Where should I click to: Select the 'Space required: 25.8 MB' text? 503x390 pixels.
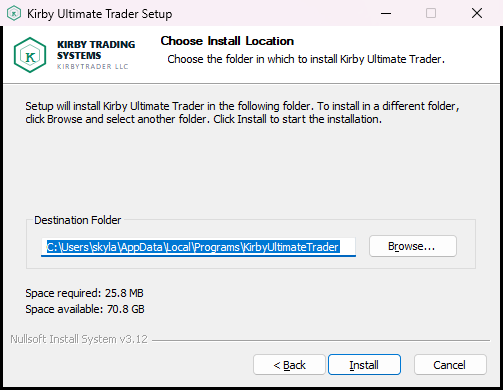84,293
